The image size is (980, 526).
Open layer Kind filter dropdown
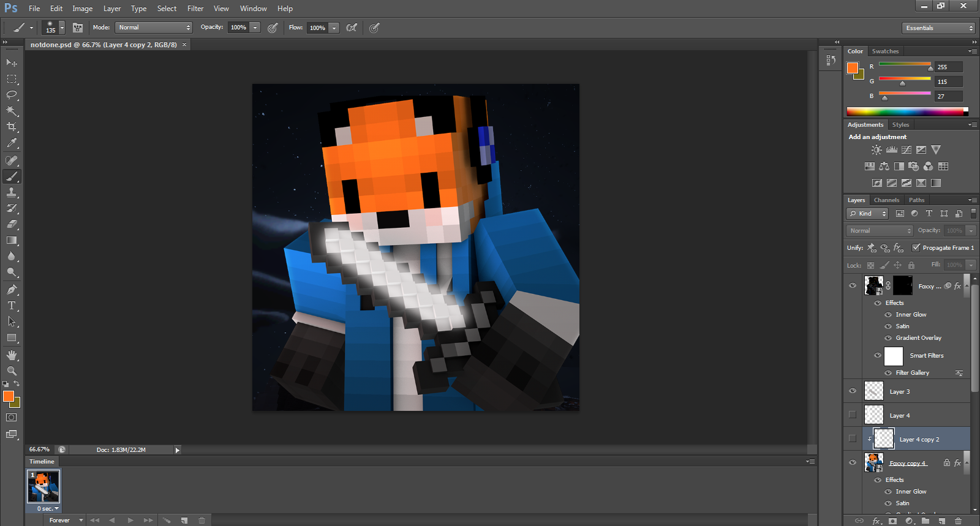coord(868,213)
